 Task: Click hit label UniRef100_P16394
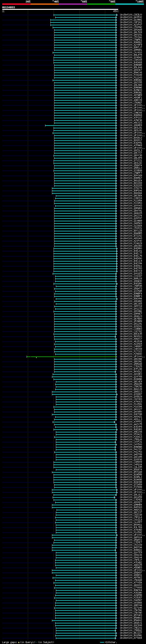click(x=131, y=407)
